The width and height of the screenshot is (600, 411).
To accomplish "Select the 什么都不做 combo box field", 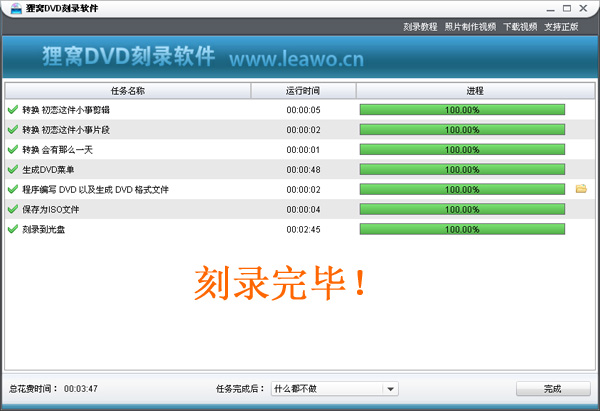I will coord(335,389).
